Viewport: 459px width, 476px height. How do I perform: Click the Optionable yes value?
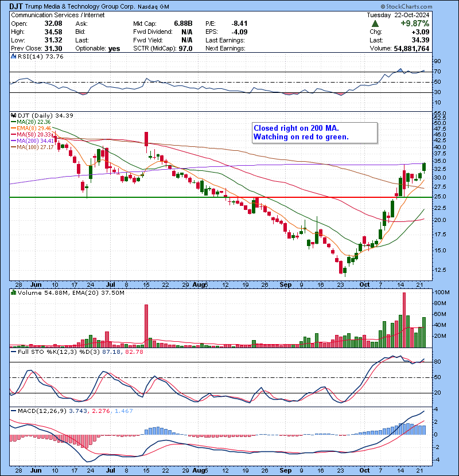[x=114, y=49]
